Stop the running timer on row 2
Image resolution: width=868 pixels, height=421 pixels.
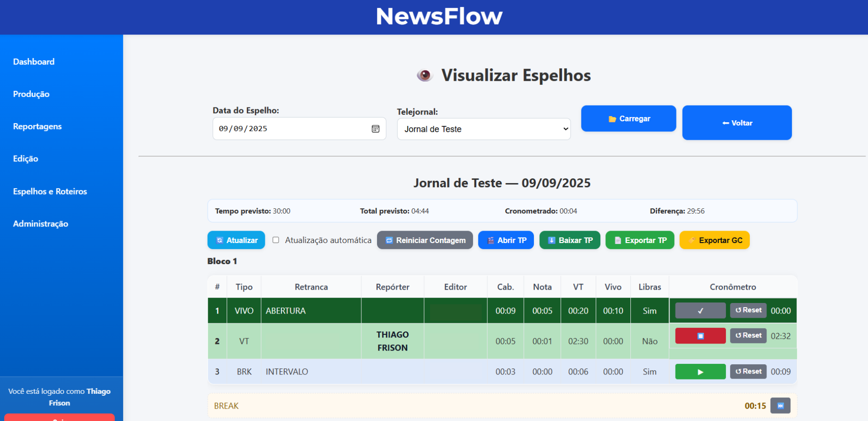(x=700, y=336)
